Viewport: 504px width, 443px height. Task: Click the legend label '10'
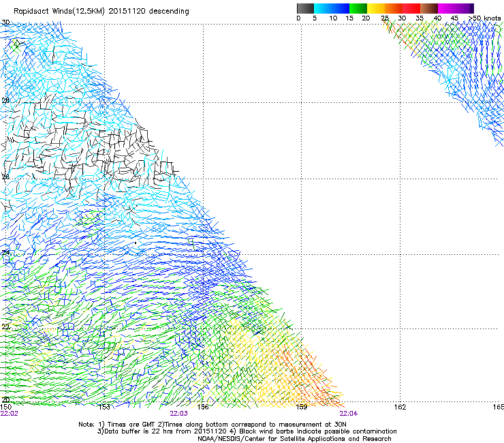[x=333, y=18]
